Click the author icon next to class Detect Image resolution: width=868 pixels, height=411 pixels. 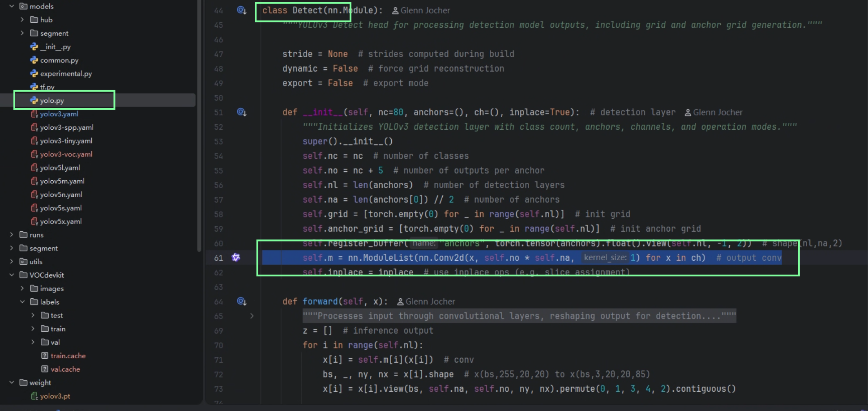pos(395,11)
